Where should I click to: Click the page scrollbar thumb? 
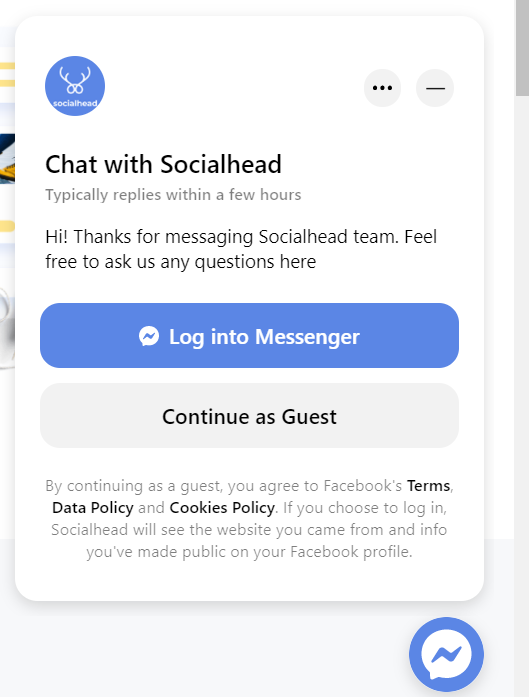522,48
